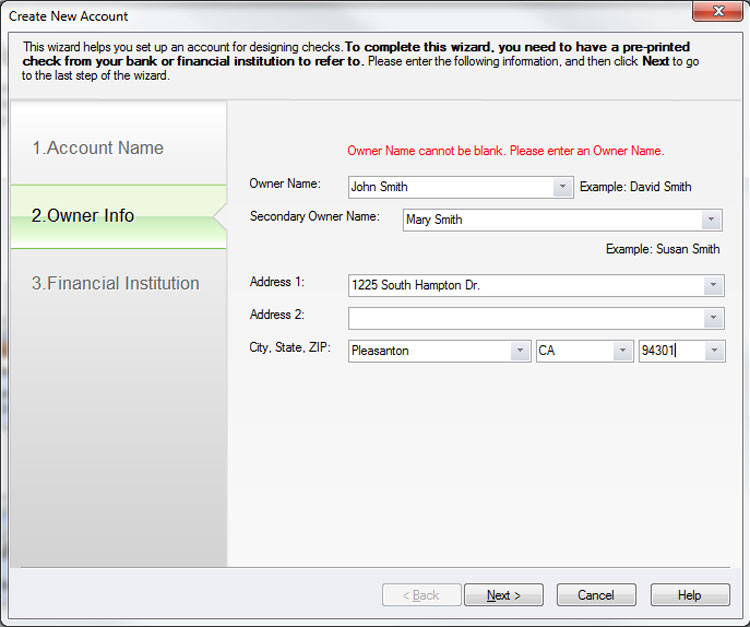Click the state field containing CA
Screen dimensions: 750x627
(574, 351)
